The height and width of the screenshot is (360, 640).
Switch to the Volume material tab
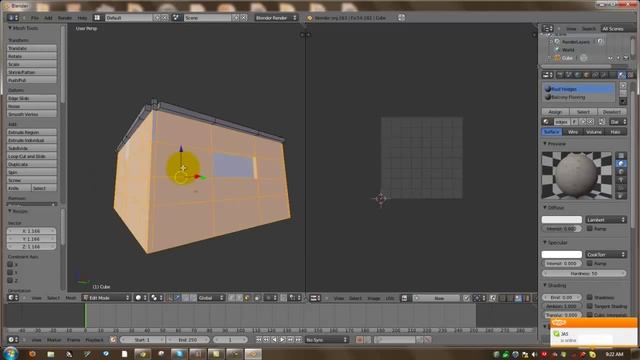point(594,132)
